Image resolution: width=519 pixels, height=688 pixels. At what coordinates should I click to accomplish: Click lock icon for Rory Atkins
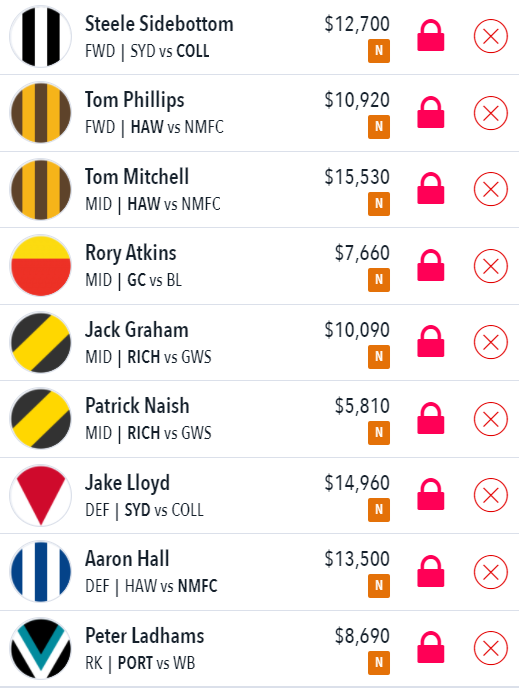430,265
